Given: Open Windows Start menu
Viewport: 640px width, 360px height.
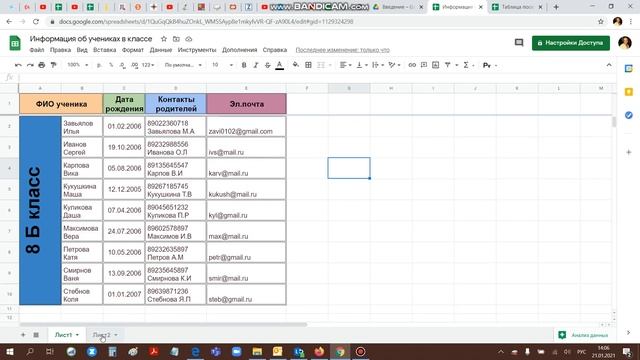Looking at the screenshot, I should click(9, 351).
